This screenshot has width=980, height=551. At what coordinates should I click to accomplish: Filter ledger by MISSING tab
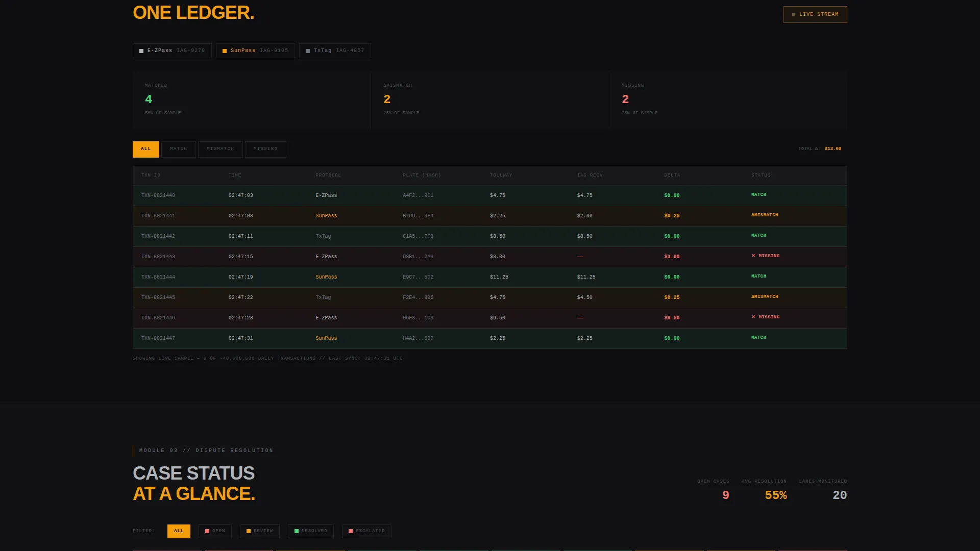265,149
